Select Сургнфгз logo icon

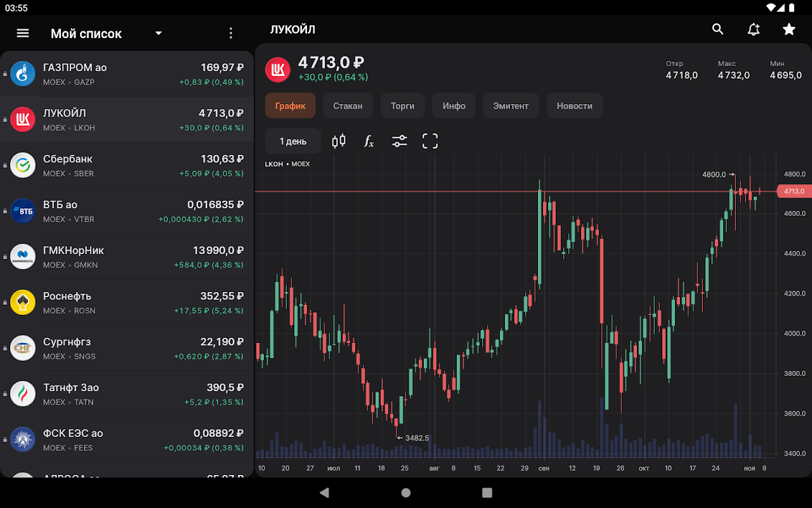23,348
